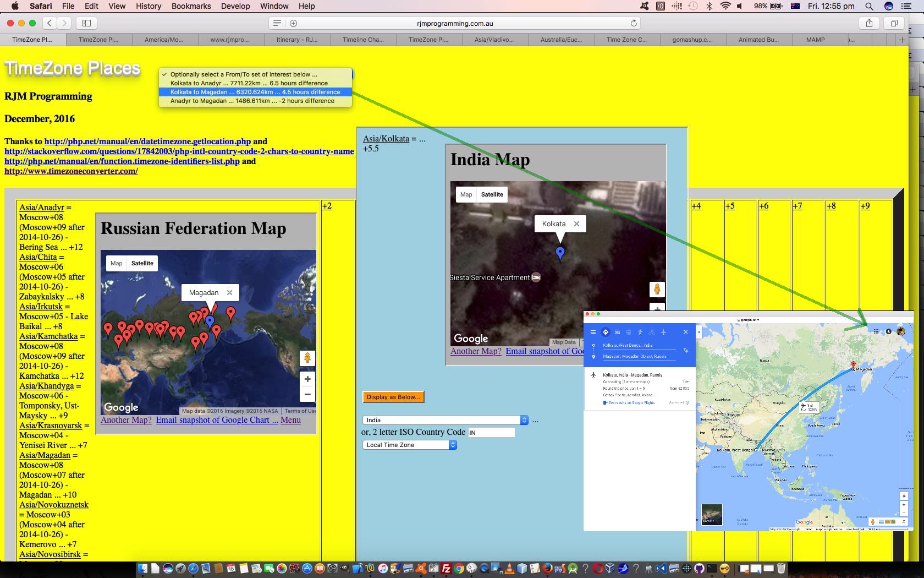This screenshot has height=578, width=924.
Task: Zoom out on the Russian Federation map
Action: pos(307,394)
